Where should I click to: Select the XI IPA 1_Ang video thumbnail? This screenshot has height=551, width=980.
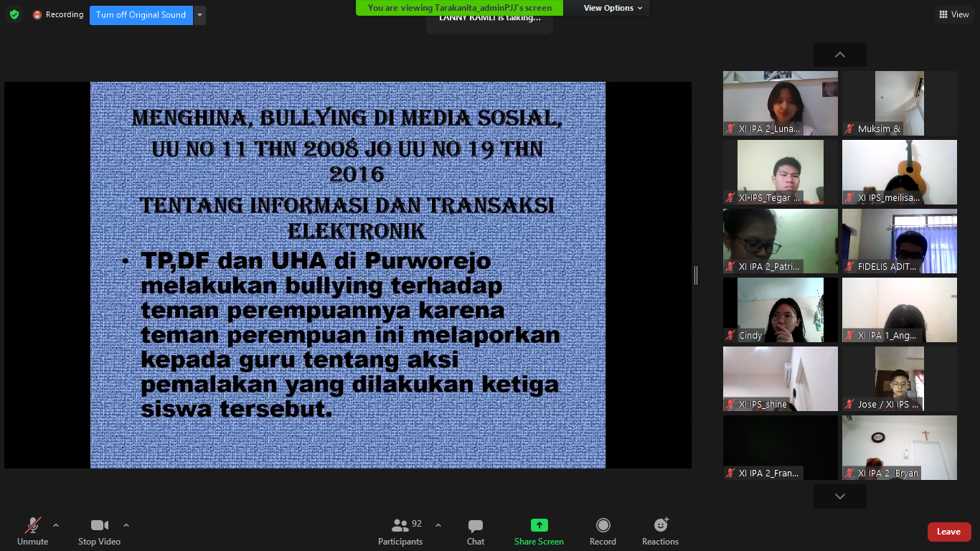899,310
